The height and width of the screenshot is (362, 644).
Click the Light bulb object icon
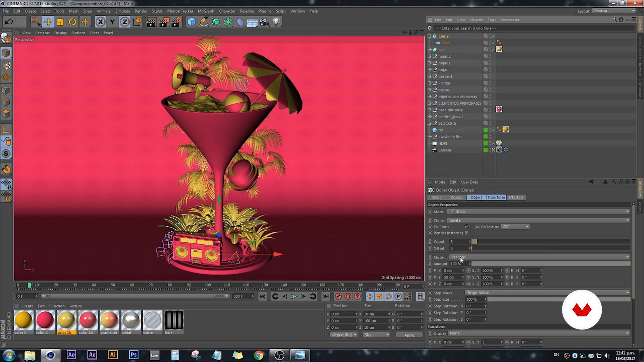point(276,22)
